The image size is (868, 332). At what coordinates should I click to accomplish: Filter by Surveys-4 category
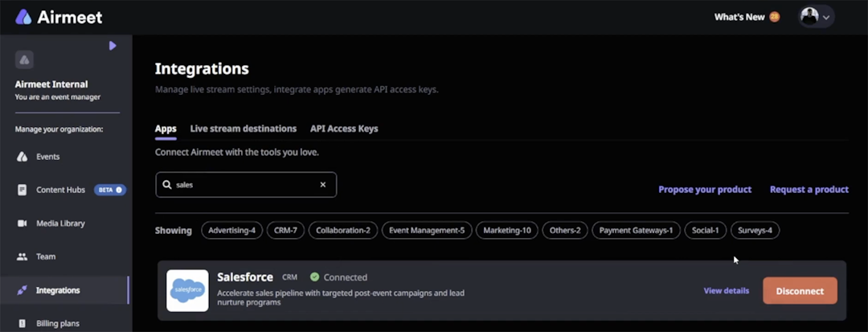click(755, 230)
